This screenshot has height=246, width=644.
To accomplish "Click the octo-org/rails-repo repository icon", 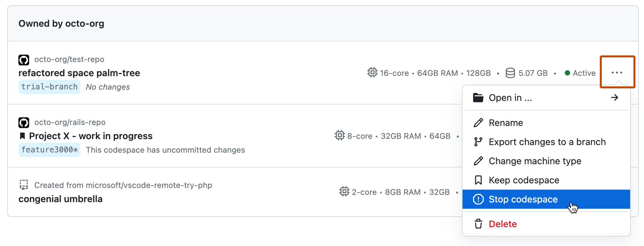I will [23, 122].
